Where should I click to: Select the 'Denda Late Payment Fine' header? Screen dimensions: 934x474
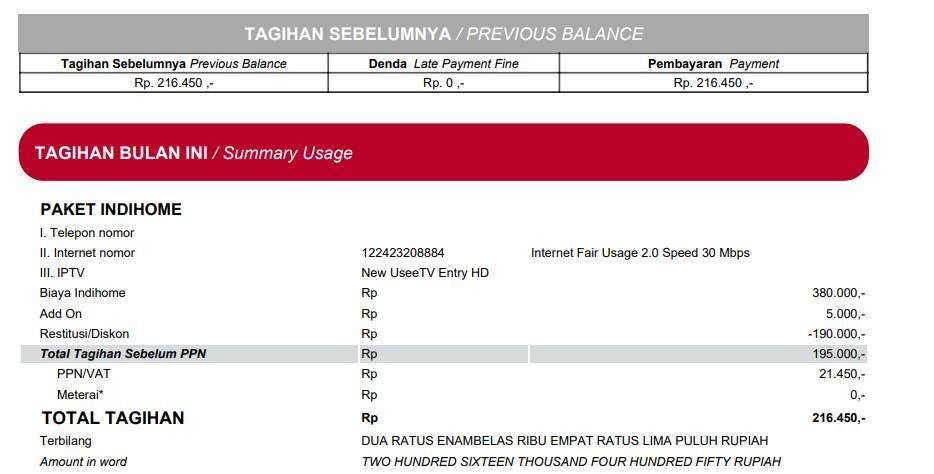[x=443, y=64]
